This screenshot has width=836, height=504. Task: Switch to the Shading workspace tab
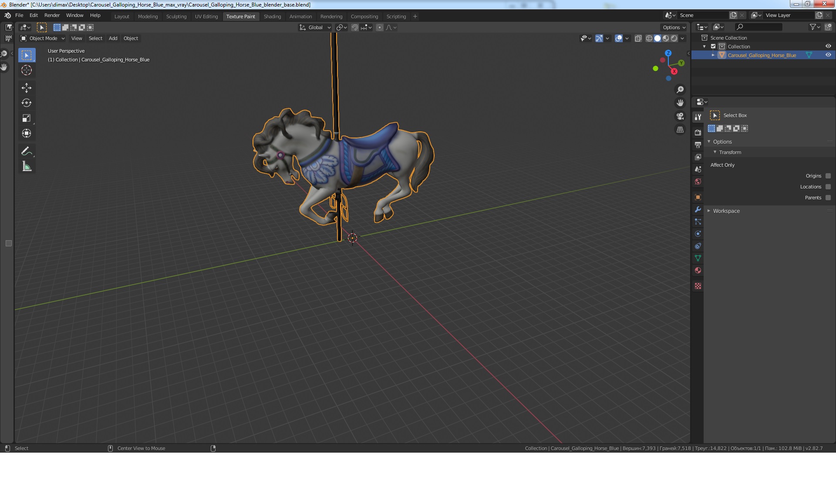[x=272, y=17]
